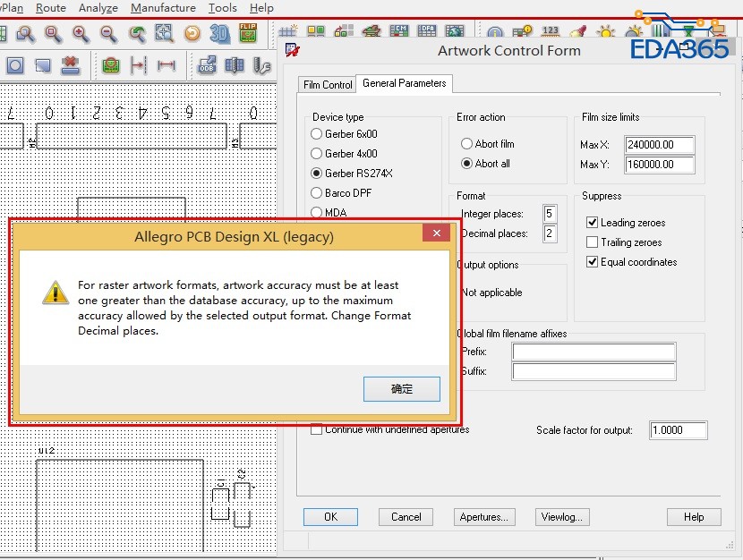The height and width of the screenshot is (560, 743).
Task: Click the FLIP design board icon
Action: pos(248,33)
